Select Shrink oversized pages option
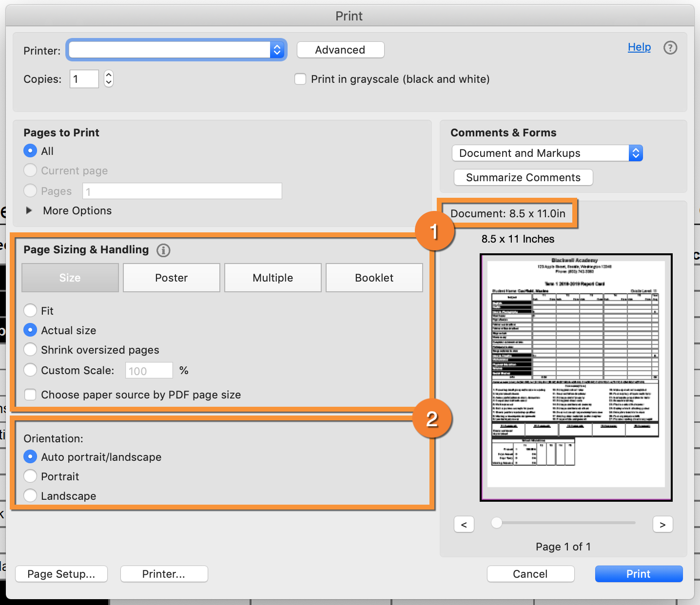700x605 pixels. coord(30,350)
